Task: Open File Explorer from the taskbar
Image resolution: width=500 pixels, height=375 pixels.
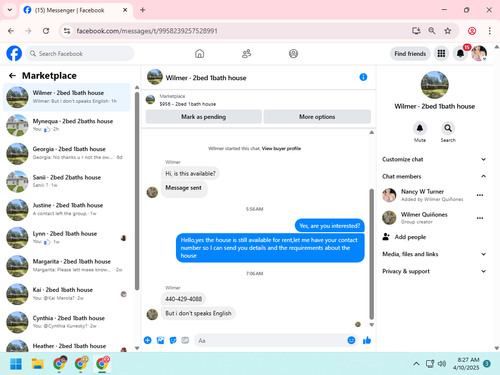Action: coord(38,364)
